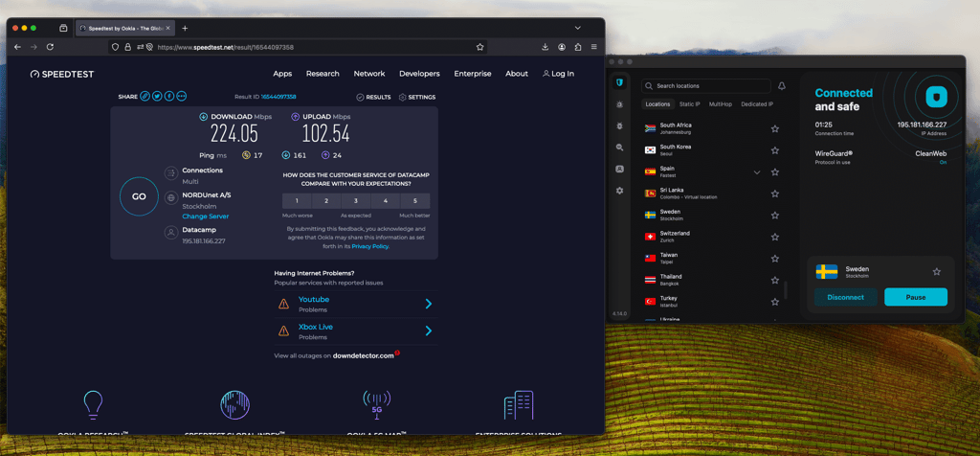Viewport: 980px width, 456px height.
Task: Open more share options ellipsis icon
Action: tap(181, 97)
